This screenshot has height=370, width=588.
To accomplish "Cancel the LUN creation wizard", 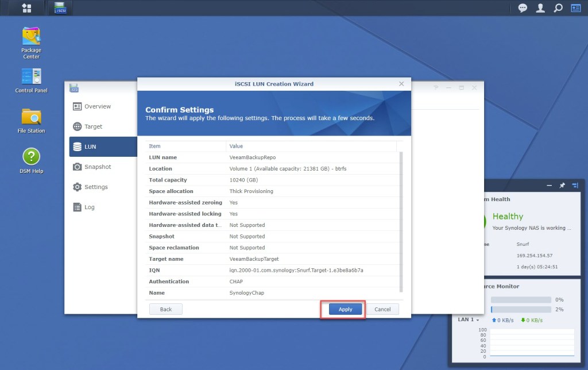I will 382,309.
